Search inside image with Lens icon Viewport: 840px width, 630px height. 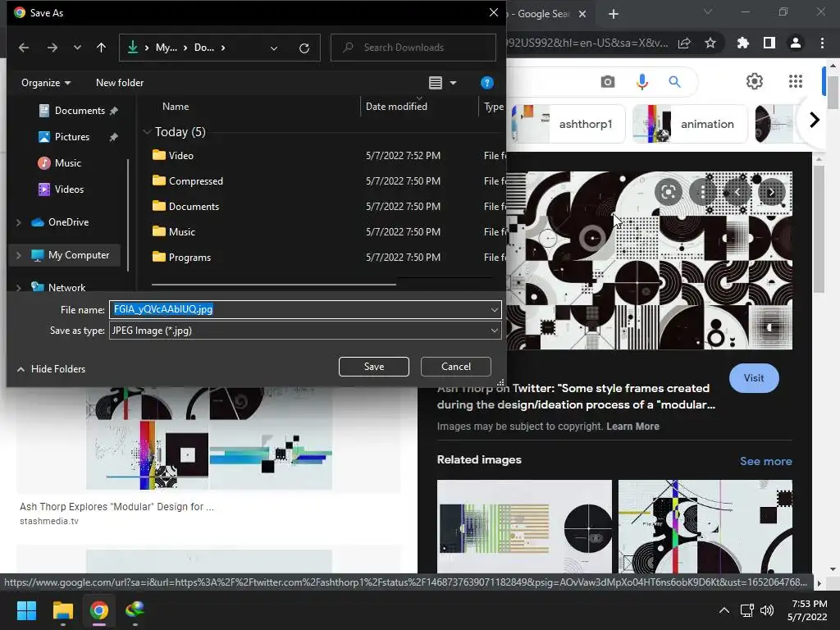668,192
